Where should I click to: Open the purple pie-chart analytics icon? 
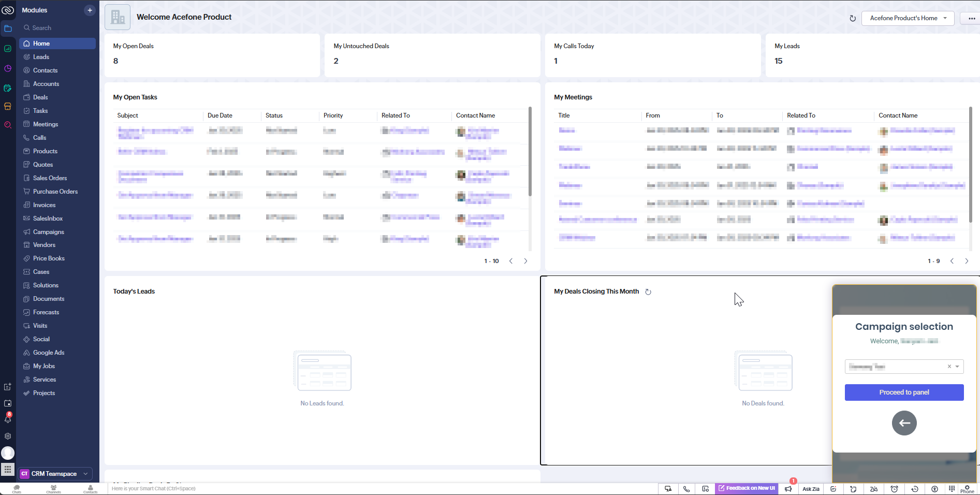point(8,68)
